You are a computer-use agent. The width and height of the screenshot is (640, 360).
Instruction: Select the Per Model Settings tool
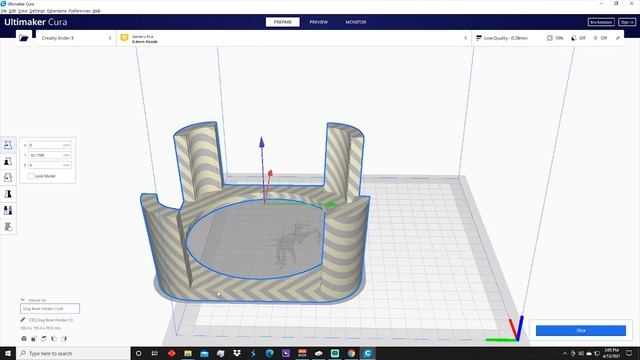(x=8, y=210)
